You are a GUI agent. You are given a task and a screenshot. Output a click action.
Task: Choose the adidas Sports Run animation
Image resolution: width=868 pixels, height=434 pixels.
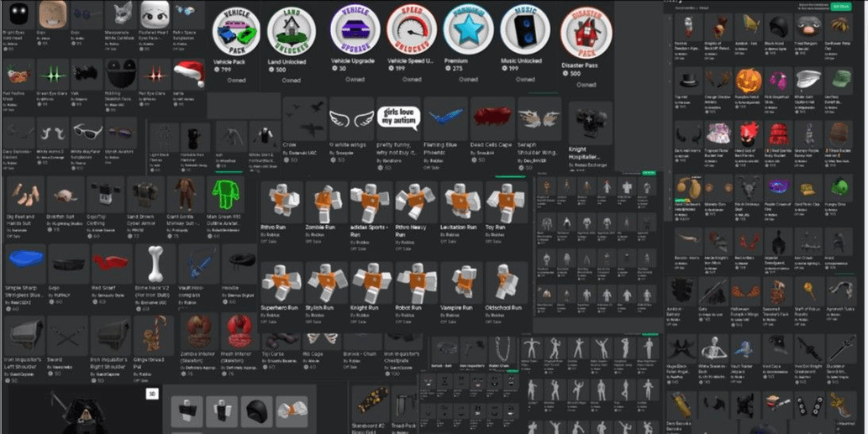tap(371, 201)
